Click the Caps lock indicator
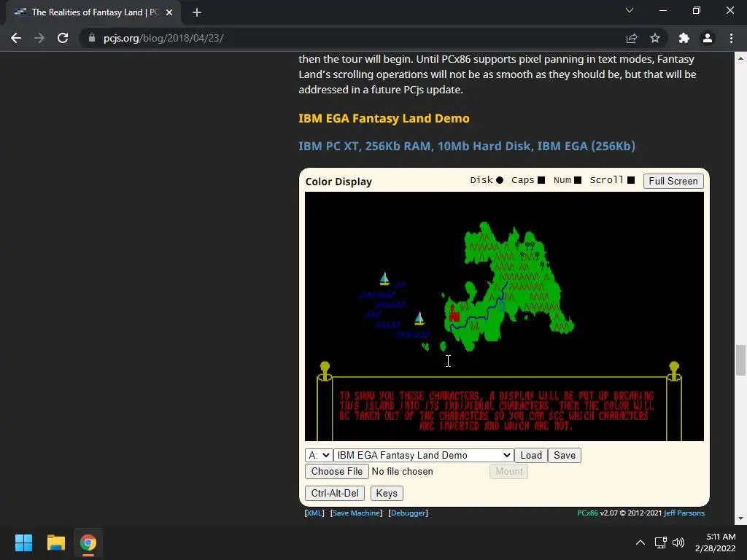747x560 pixels. (x=541, y=180)
